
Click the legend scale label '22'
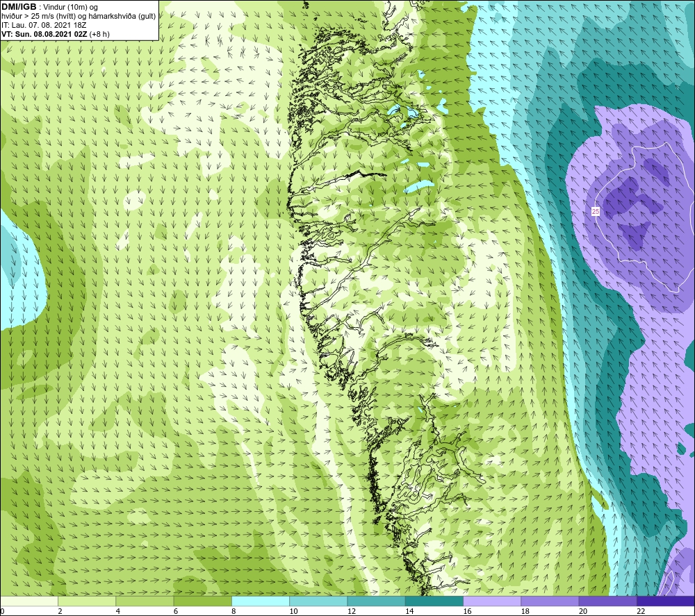point(641,611)
